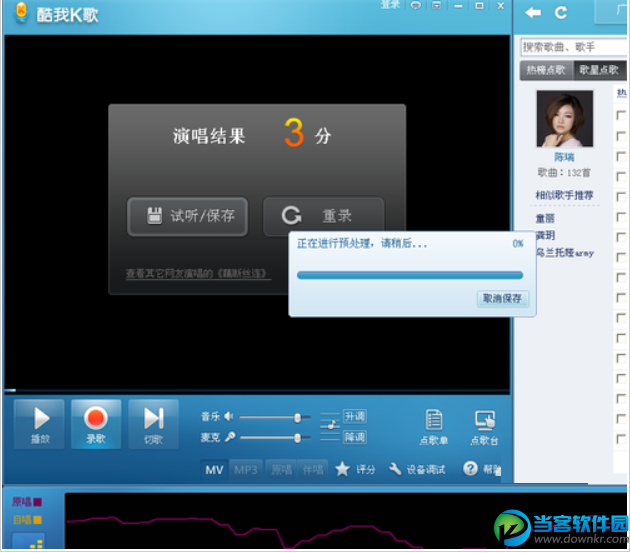Open singer 陈瑞 name link
Image resolution: width=630 pixels, height=553 pixels.
(x=564, y=157)
